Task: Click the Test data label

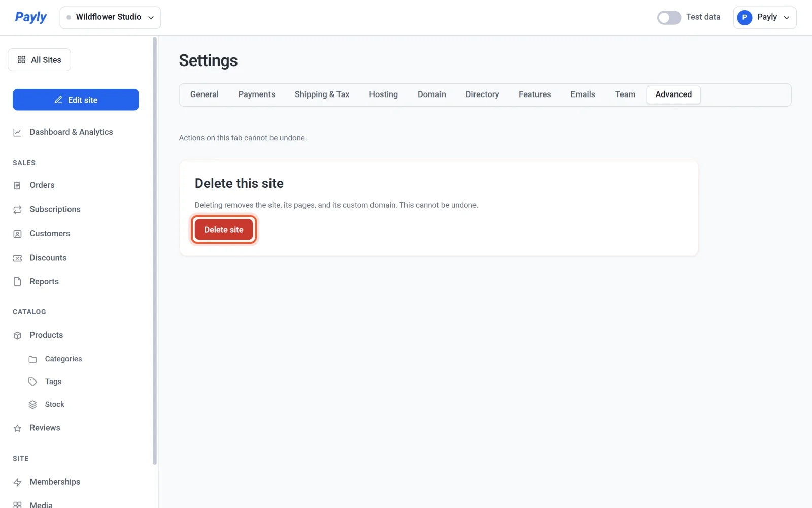Action: (703, 17)
